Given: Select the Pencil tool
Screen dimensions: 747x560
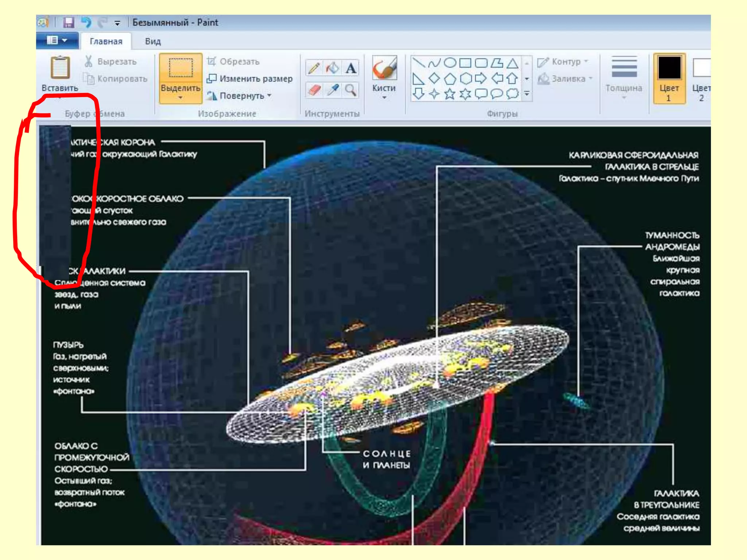Looking at the screenshot, I should click(314, 68).
